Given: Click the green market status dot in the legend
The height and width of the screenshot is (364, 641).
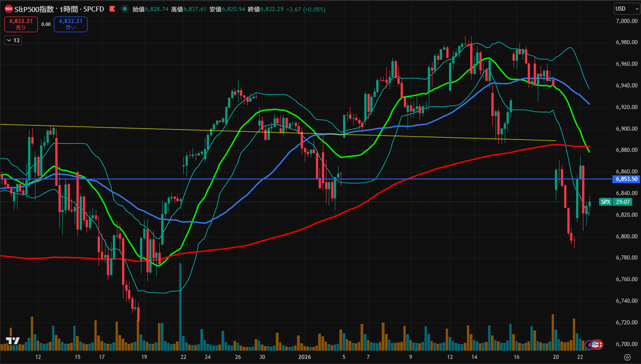Looking at the screenshot, I should [x=125, y=9].
